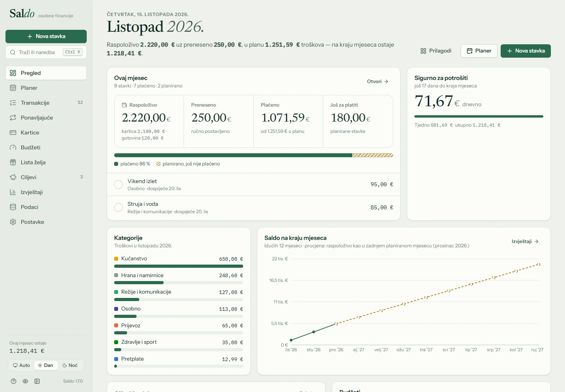Screen dimensions: 565x392
Task: Select the Dan light theme
Action: point(46,365)
